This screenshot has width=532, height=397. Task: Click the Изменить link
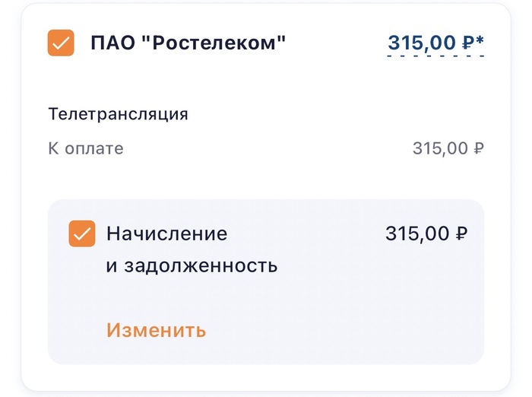pos(156,330)
